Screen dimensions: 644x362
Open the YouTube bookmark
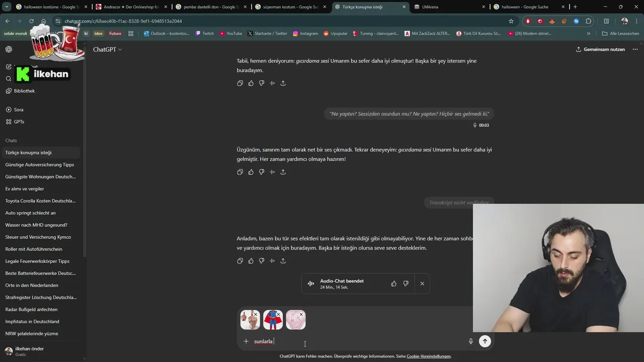click(x=231, y=34)
